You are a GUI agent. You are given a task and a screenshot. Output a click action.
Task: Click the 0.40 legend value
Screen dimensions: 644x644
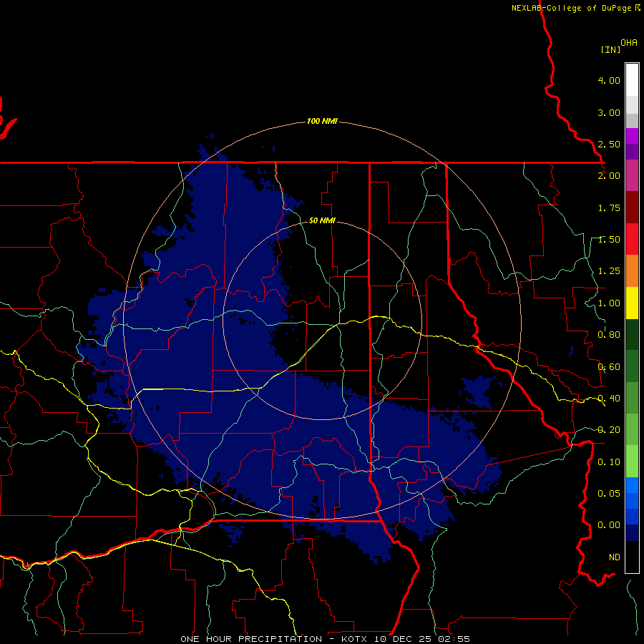coord(609,399)
